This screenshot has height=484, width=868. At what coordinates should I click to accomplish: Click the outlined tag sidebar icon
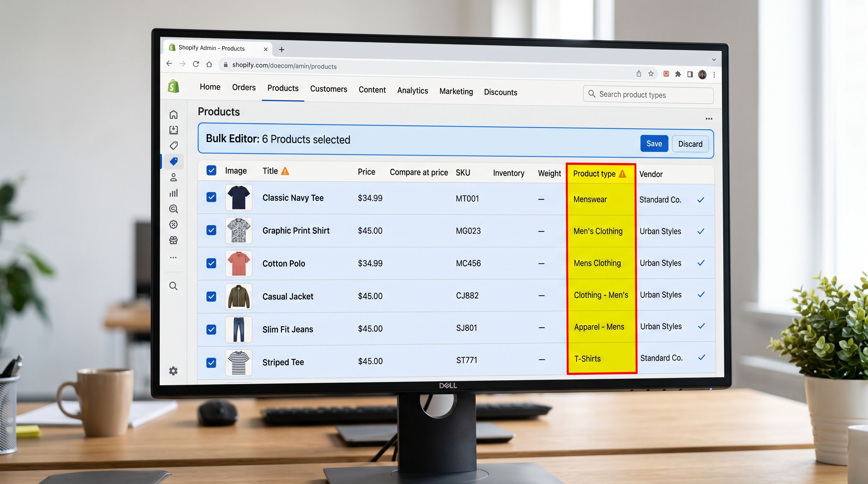click(x=173, y=146)
